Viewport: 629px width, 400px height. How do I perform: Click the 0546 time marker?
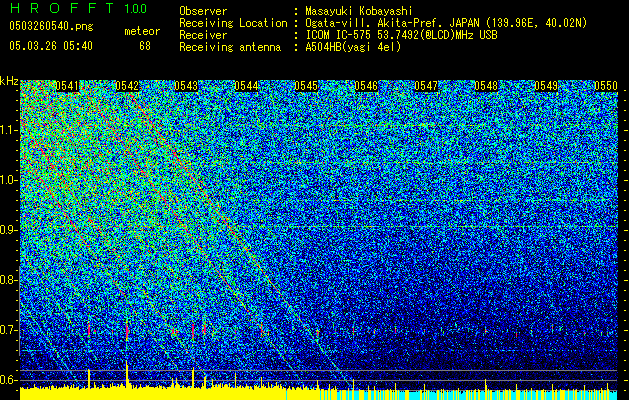coord(366,86)
